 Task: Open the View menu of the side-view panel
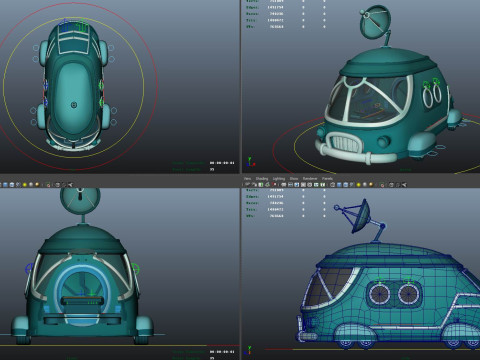[247, 179]
